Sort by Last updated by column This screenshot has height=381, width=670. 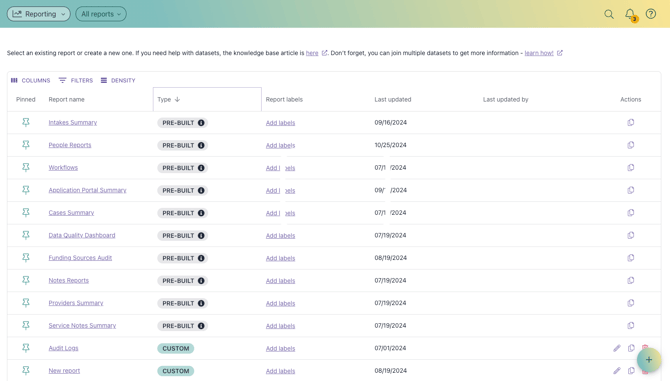[505, 100]
